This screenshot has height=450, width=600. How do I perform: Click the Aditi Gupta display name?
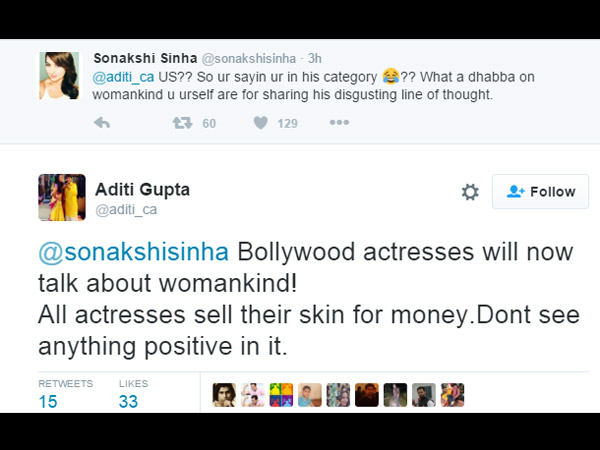tap(141, 189)
